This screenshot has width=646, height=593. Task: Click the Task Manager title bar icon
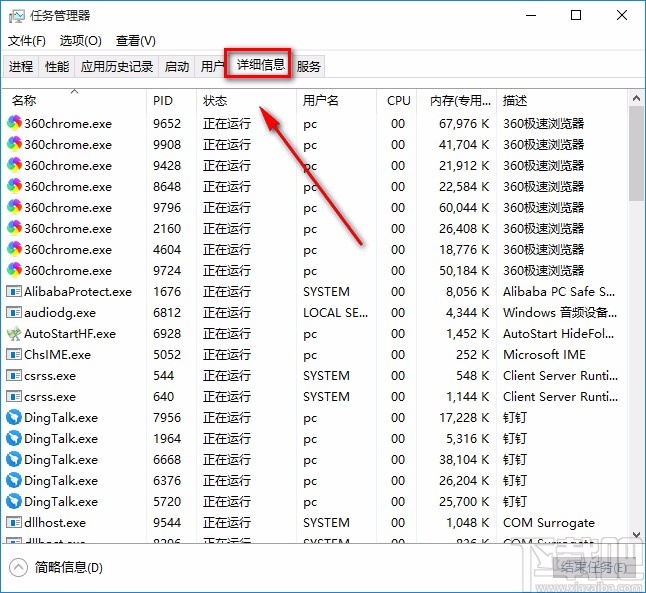click(x=16, y=16)
